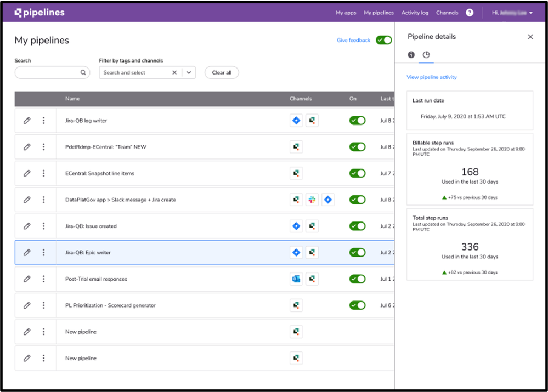Open three-dot menu for the first New pipeline row

(x=44, y=332)
